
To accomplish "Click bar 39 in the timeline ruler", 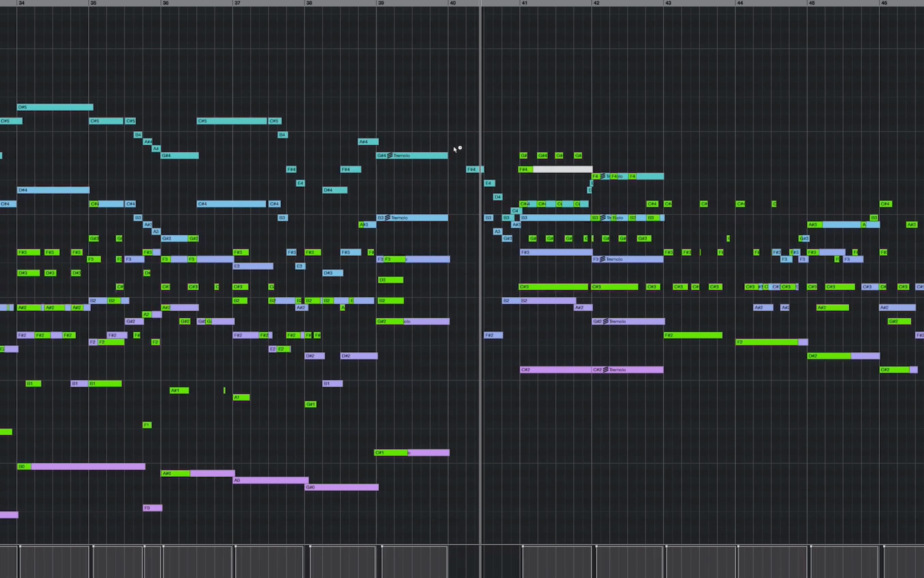I will 381,3.
